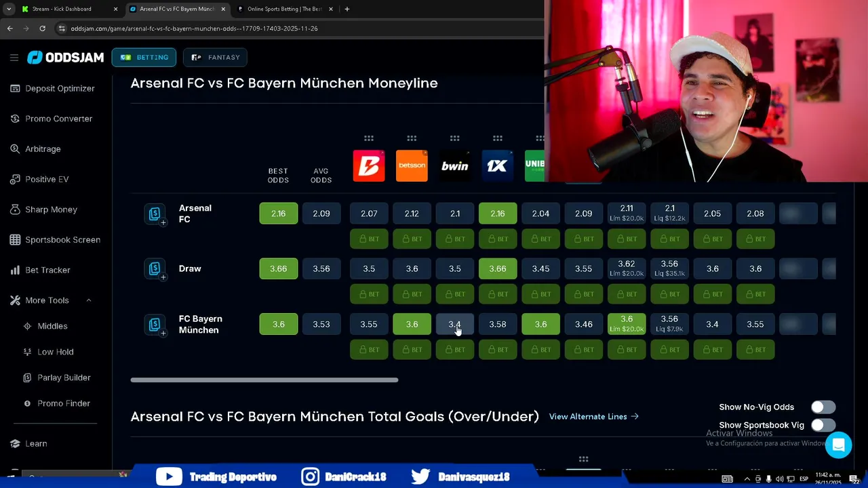Click Arsenal average odds 2.09

click(321, 213)
